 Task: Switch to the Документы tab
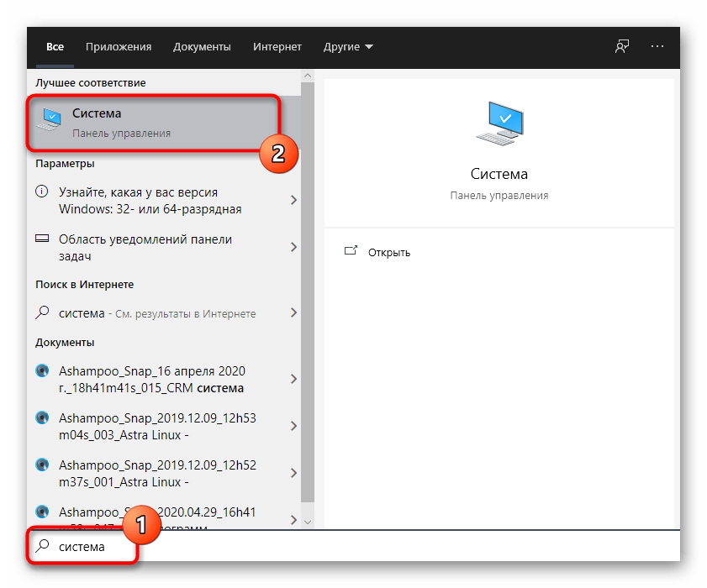pos(202,47)
